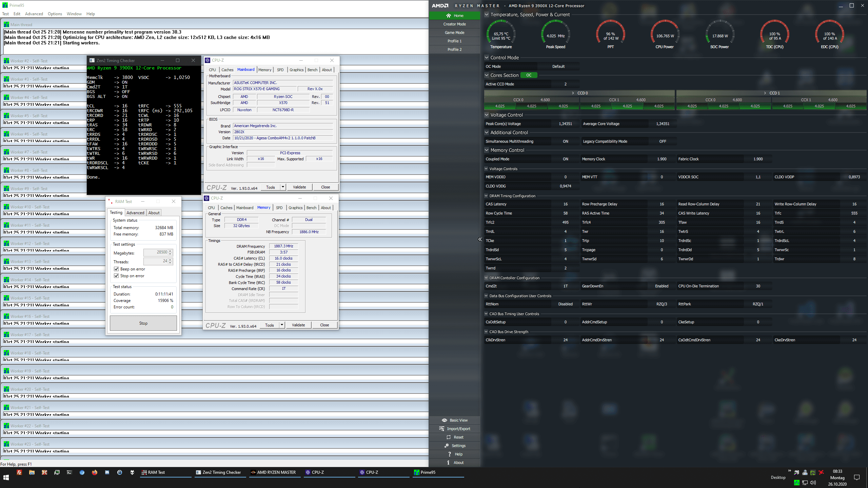The height and width of the screenshot is (488, 868).
Task: Click the OC toggle in Cores Section
Action: click(529, 75)
